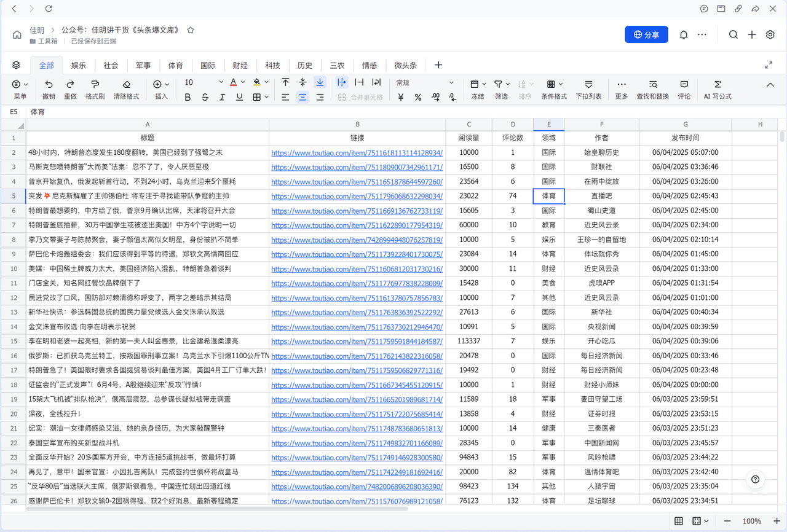Screen dimensions: 787x532
Task: Click the format painter (格式刷) icon
Action: 95,84
